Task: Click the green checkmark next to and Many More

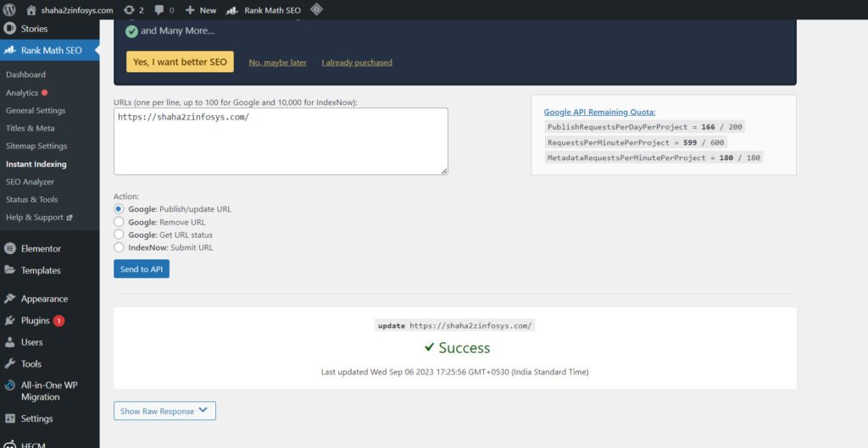Action: (131, 31)
